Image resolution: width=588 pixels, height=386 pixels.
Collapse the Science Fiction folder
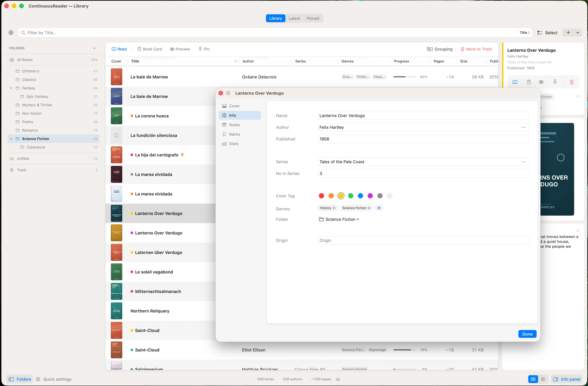pyautogui.click(x=11, y=139)
